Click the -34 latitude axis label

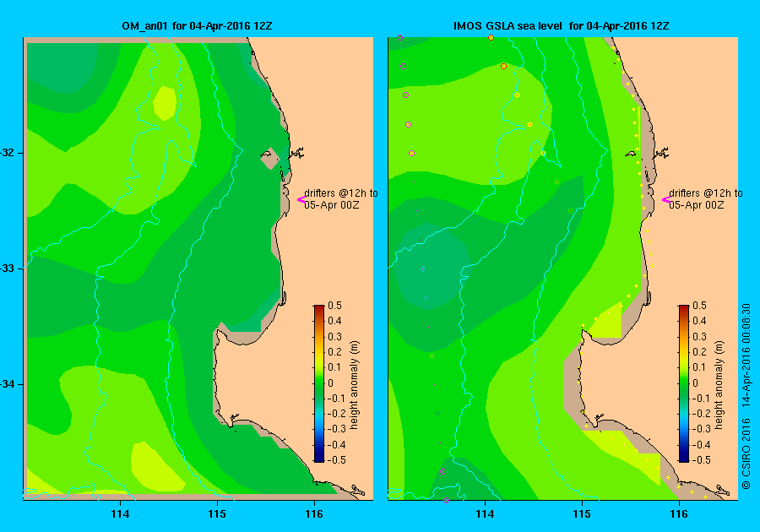pos(7,384)
